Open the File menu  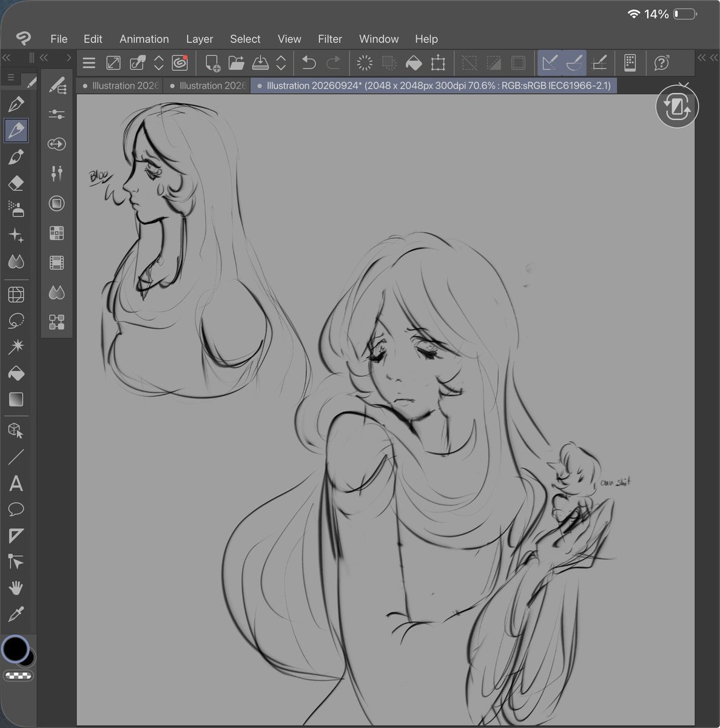[x=59, y=39]
